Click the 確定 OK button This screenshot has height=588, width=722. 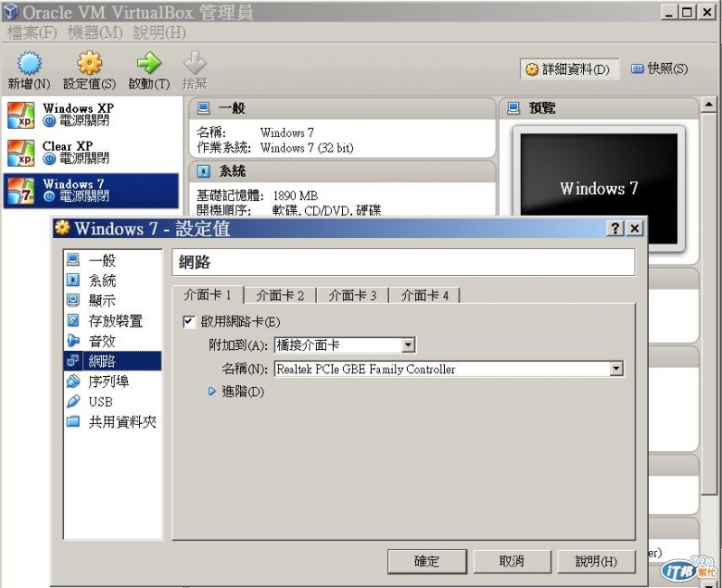point(427,561)
